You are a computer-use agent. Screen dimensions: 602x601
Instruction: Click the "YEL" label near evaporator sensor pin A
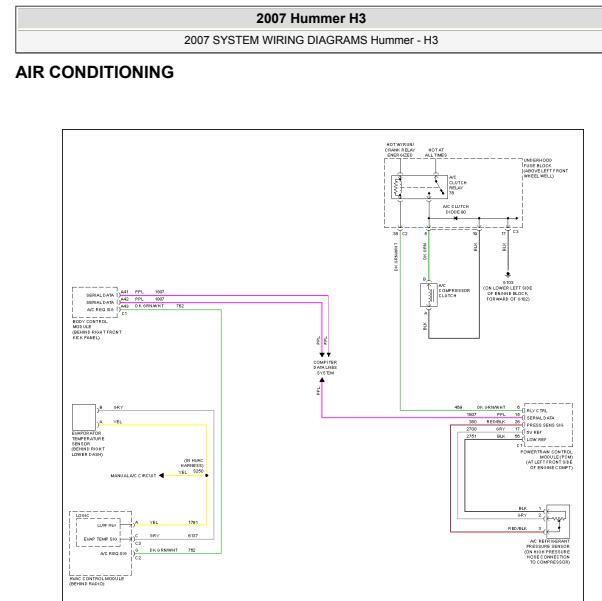(117, 422)
